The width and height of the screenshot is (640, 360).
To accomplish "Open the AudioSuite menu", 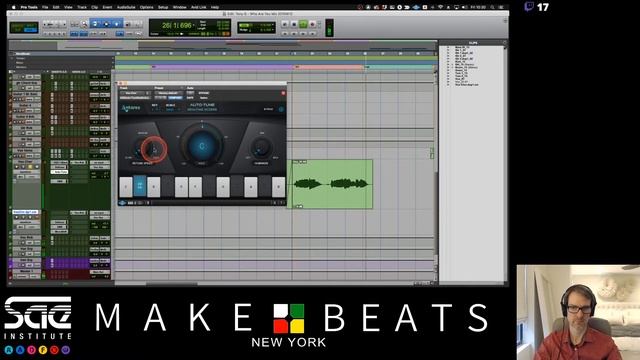I will point(126,7).
